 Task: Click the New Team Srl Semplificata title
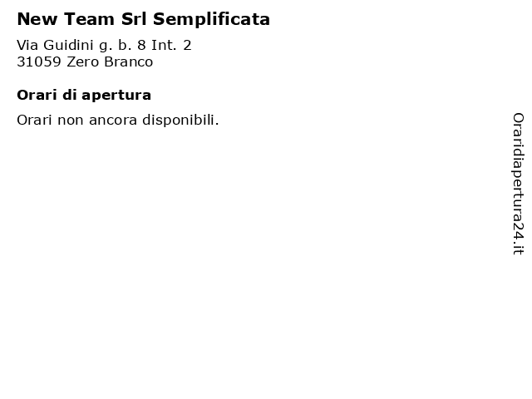click(144, 19)
